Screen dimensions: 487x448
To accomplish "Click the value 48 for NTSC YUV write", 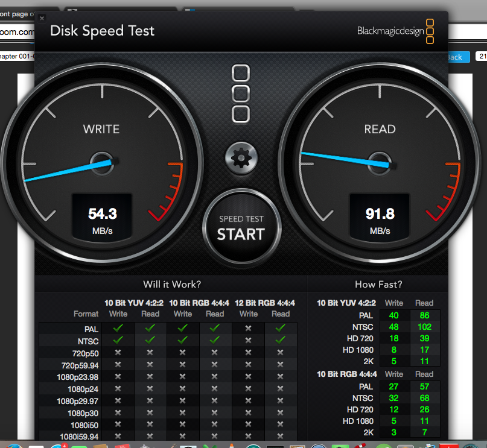I will (394, 327).
